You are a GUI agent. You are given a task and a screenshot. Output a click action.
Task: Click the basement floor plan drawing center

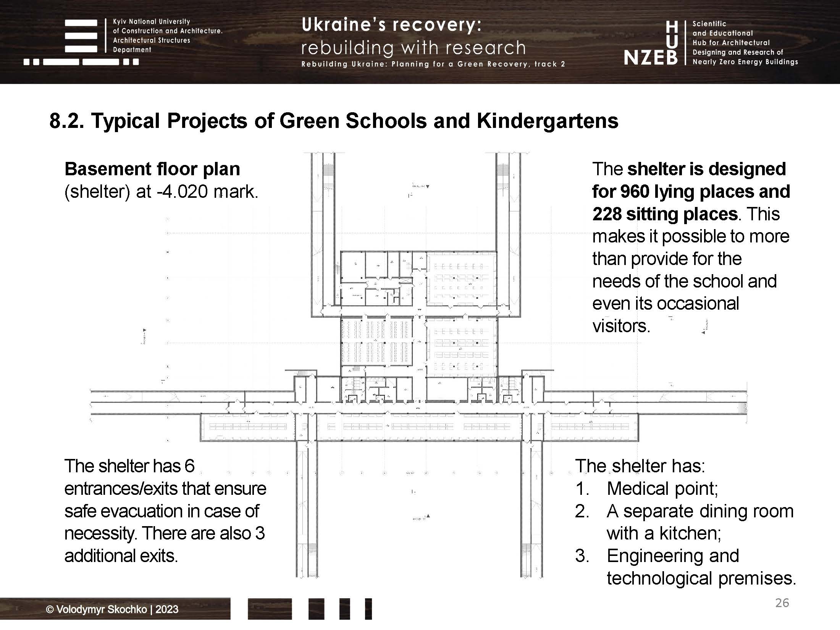click(419, 365)
